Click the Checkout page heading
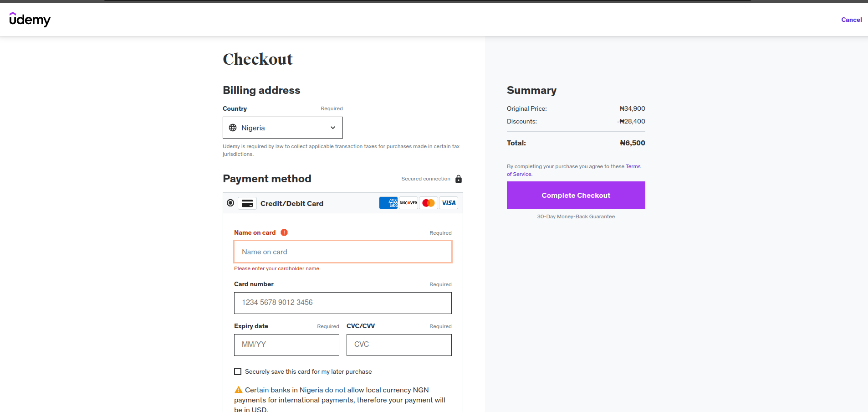The width and height of the screenshot is (868, 412). [x=257, y=58]
